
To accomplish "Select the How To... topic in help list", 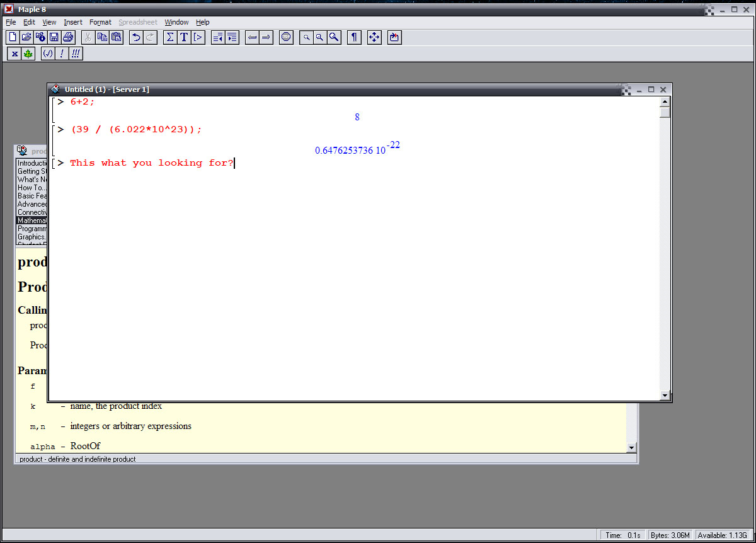I will click(x=31, y=188).
